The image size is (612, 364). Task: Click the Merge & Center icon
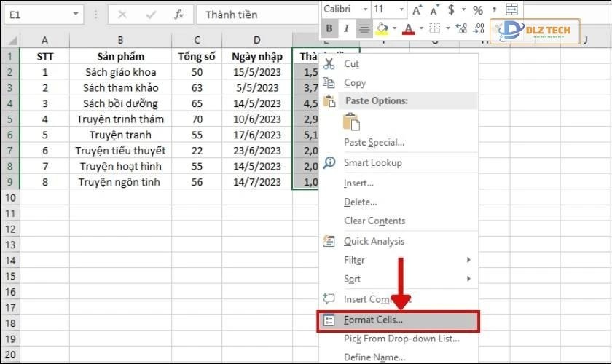511,9
